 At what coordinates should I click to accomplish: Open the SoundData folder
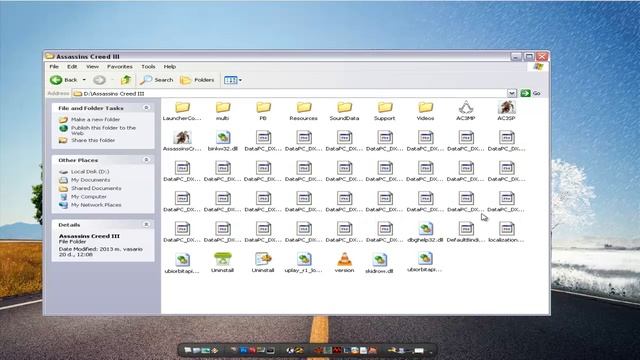tap(344, 111)
